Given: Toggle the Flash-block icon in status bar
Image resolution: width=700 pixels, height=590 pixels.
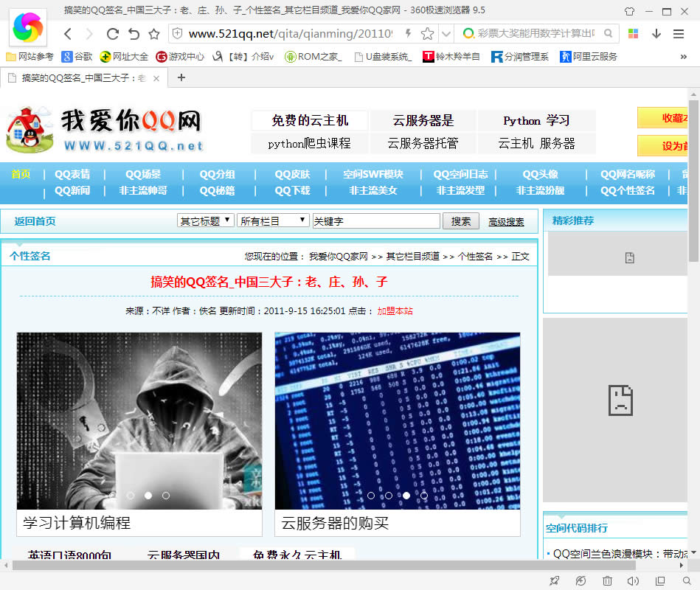Looking at the screenshot, I should coord(581,581).
